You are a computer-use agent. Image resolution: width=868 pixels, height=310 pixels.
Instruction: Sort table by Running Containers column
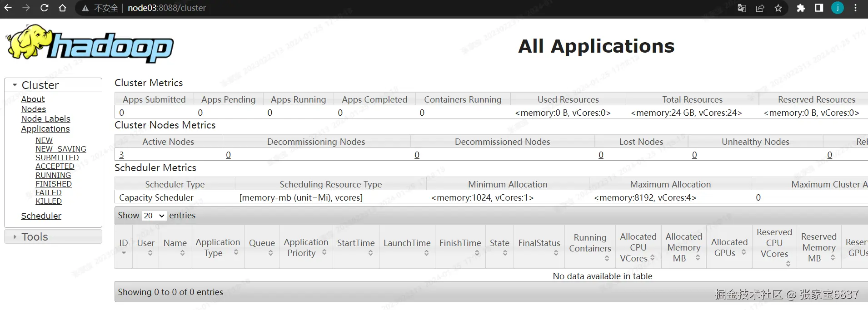(x=590, y=246)
